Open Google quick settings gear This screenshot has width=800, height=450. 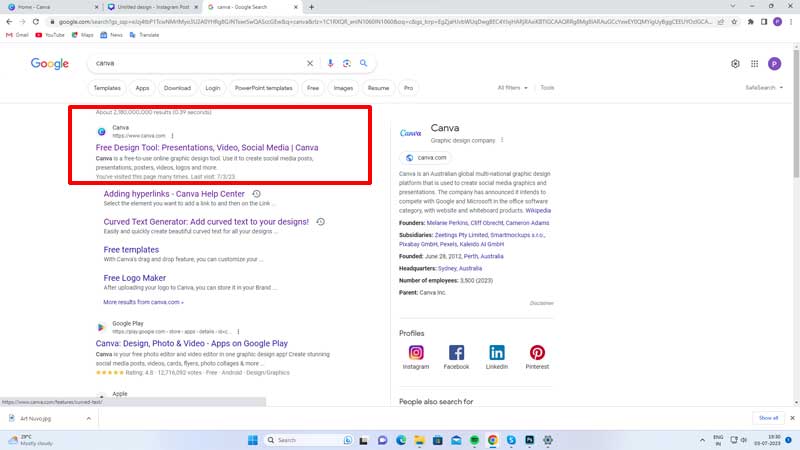pyautogui.click(x=735, y=64)
